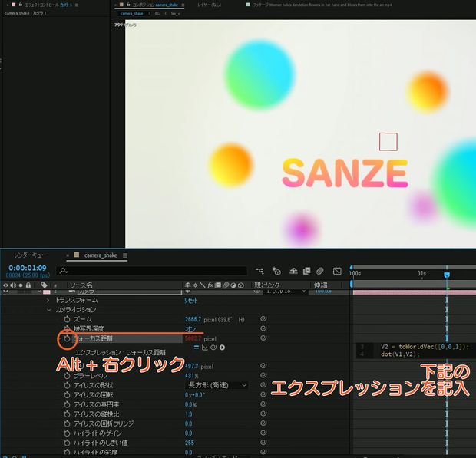Click the stopwatch for ハイライトのしきい値
This screenshot has width=476, height=458.
67,443
